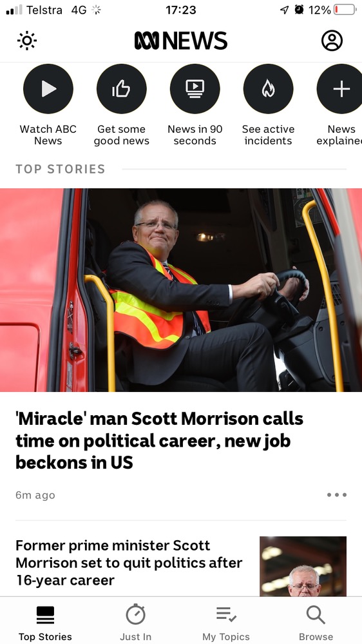Tap the TOP STORIES section heading
Image resolution: width=362 pixels, height=644 pixels.
point(61,169)
